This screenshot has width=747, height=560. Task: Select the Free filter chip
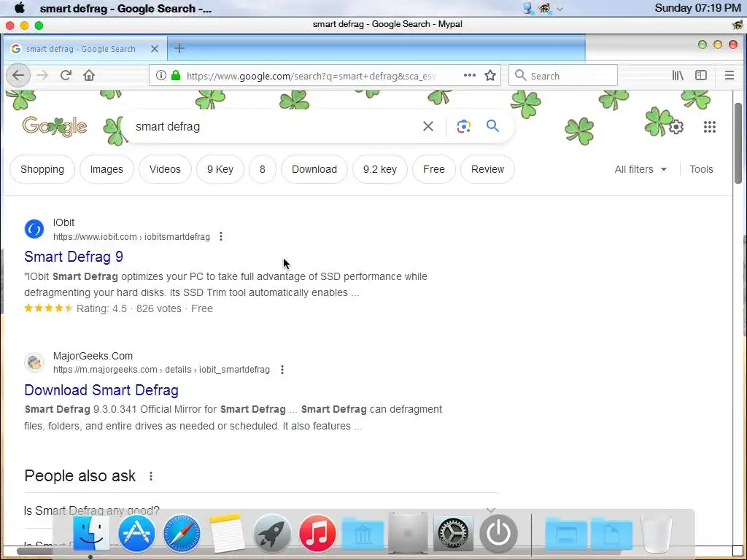pos(433,169)
